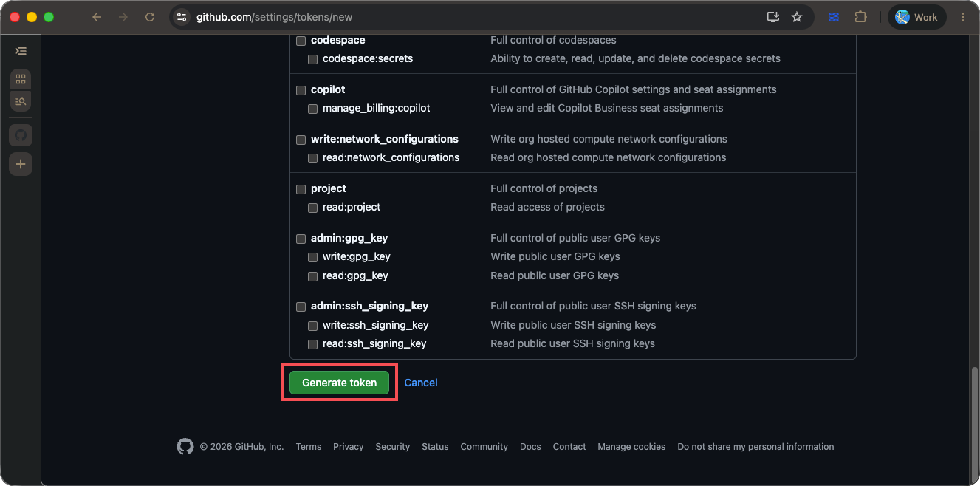Check manage_billing:copilot scope
The width and height of the screenshot is (980, 486).
pos(312,109)
